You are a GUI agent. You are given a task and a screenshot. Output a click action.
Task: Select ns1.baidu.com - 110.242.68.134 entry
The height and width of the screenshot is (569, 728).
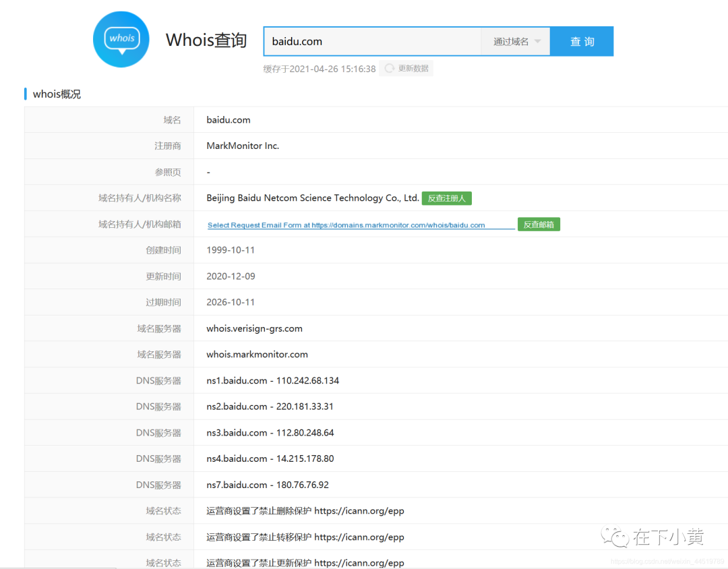coord(272,380)
